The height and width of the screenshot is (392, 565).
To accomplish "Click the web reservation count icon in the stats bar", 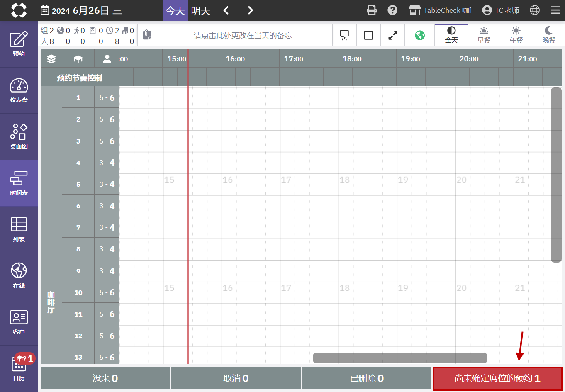I will [x=61, y=31].
